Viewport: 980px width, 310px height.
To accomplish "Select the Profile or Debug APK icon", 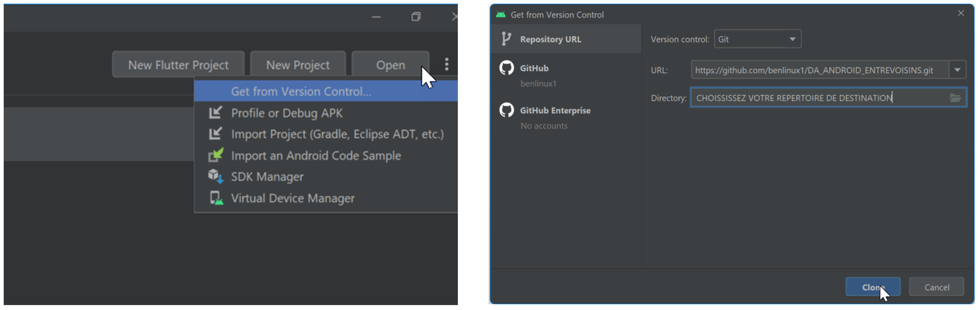I will coord(216,113).
